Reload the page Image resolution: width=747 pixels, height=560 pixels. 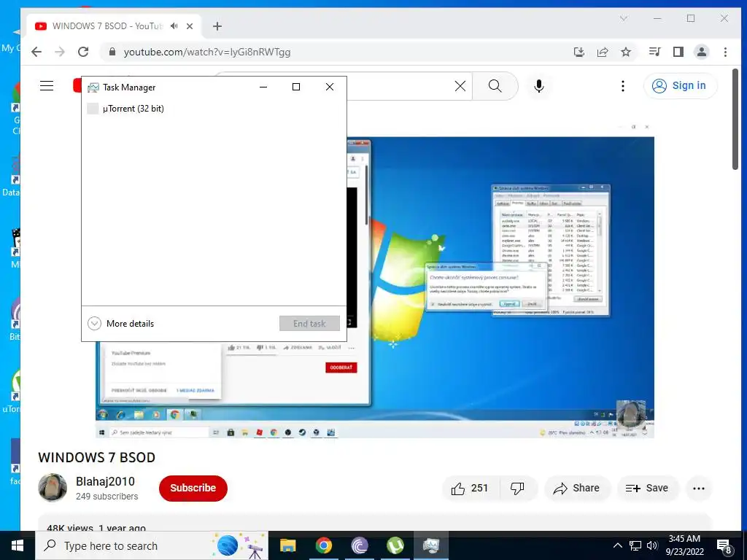coord(83,52)
